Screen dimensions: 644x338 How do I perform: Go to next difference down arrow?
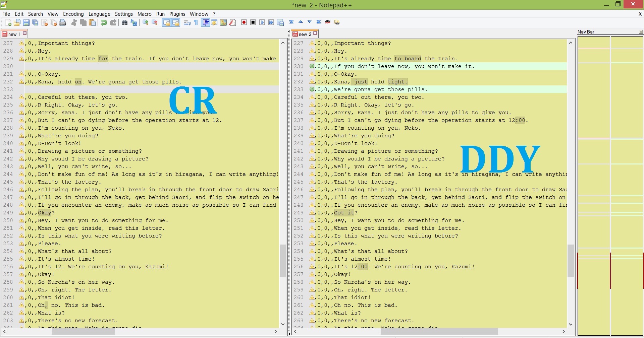[x=310, y=22]
